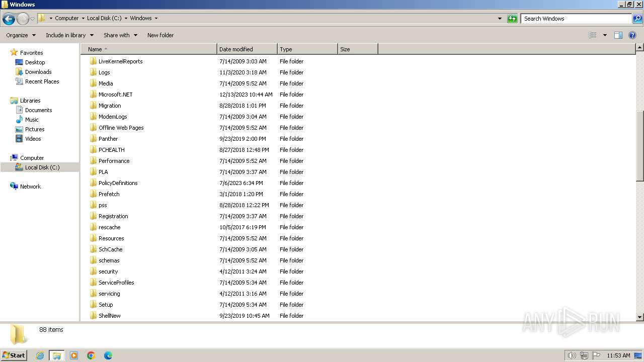Open the Organize menu
The image size is (644, 362).
[21, 35]
